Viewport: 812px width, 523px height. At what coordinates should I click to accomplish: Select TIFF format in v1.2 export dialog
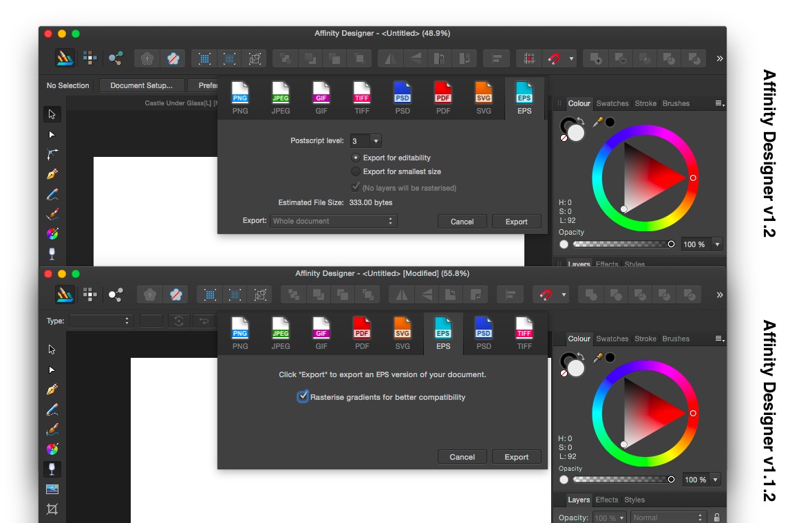click(361, 98)
